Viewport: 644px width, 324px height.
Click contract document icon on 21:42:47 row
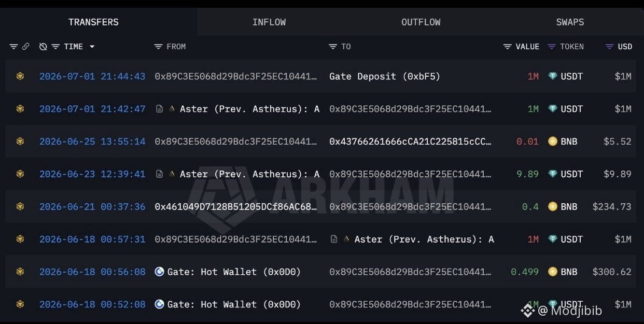(160, 109)
